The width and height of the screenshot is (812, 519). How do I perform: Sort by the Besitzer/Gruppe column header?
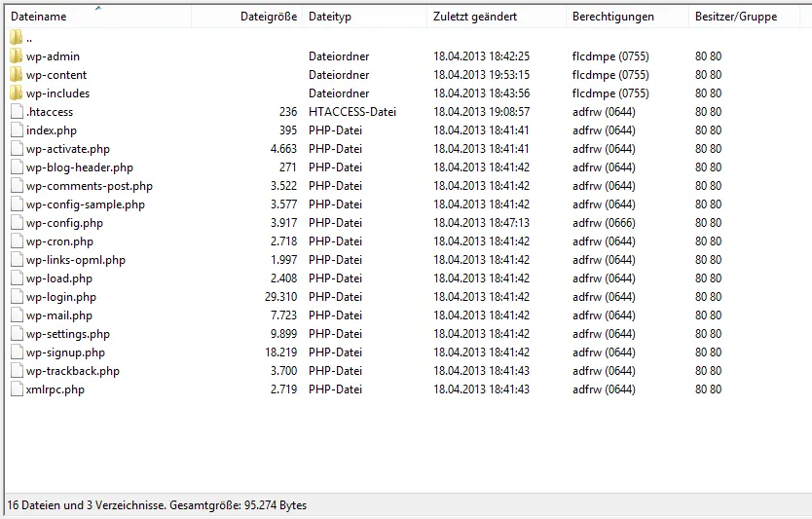click(x=744, y=16)
